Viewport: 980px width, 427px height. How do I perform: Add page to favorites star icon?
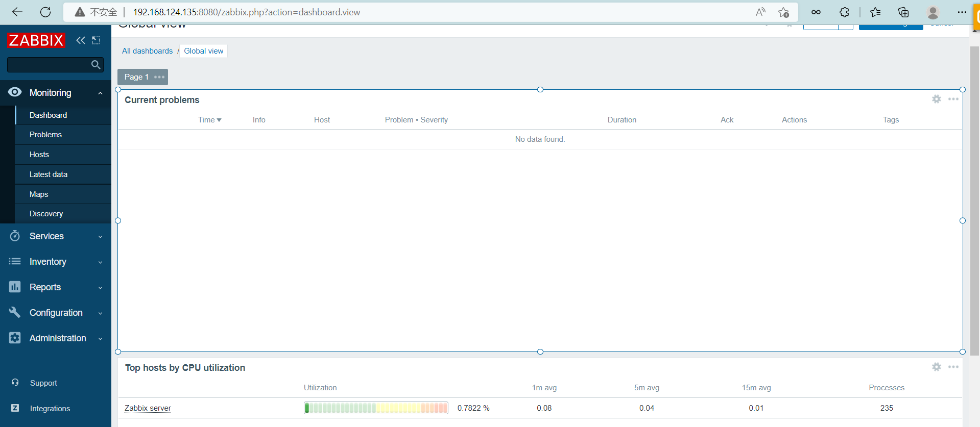783,12
